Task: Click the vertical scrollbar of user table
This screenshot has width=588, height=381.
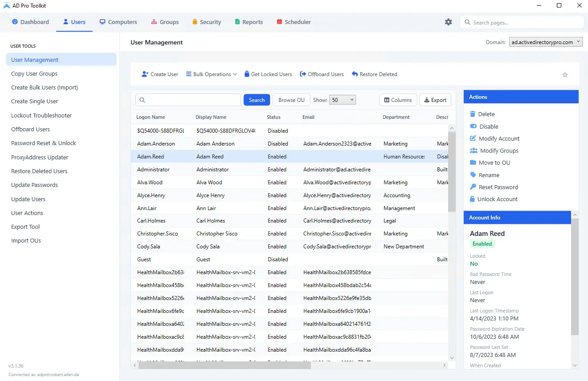Action: 452,171
